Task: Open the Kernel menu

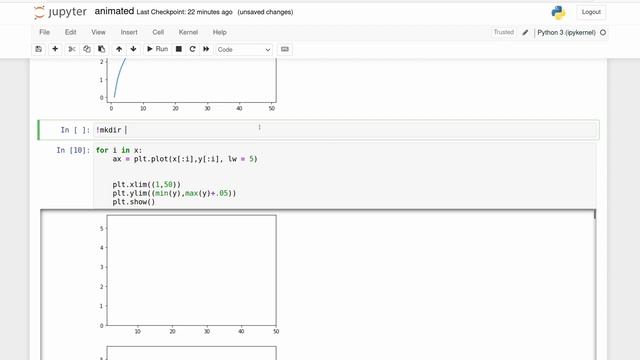Action: click(x=188, y=32)
